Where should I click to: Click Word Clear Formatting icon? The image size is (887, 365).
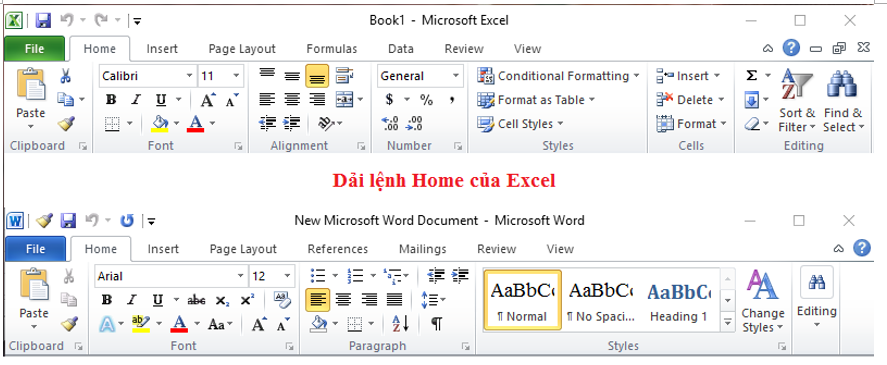coord(281,300)
